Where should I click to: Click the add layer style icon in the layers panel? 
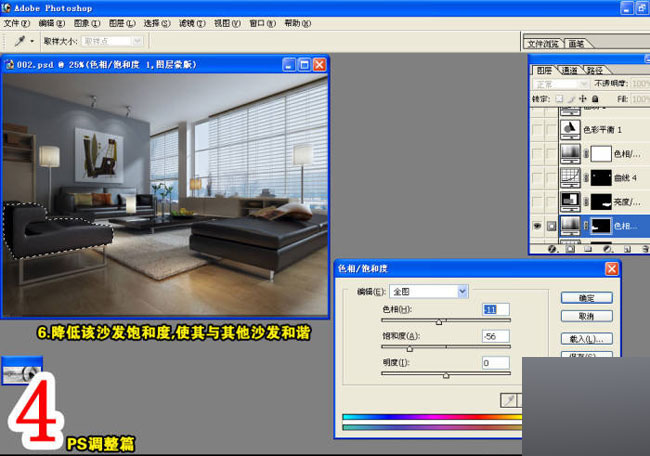coord(552,249)
